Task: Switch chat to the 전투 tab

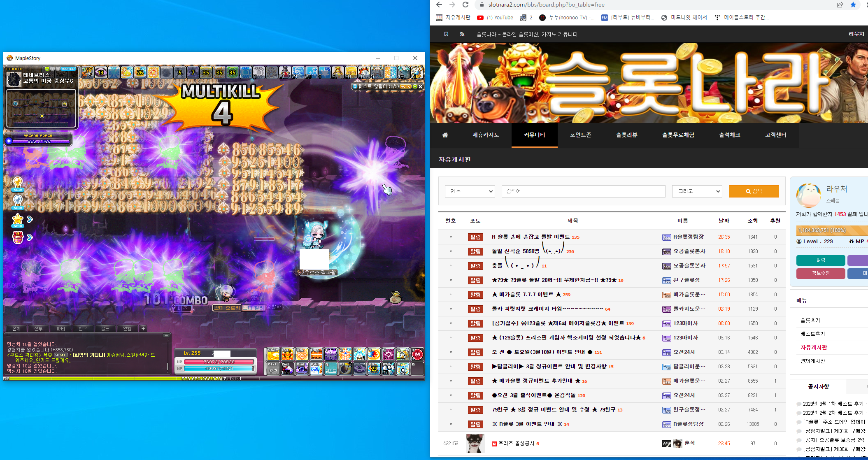Action: (38, 328)
